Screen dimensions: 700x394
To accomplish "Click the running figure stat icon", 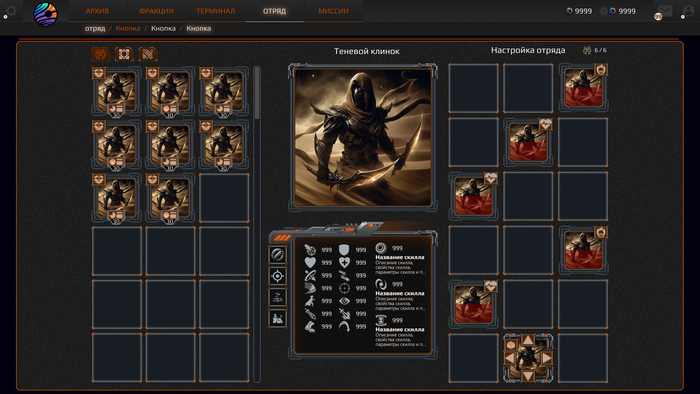I will (x=310, y=301).
